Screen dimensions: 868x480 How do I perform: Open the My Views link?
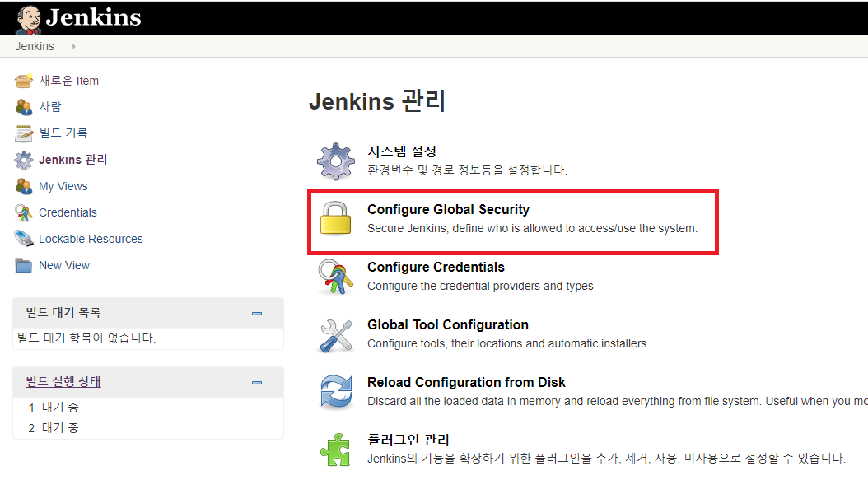63,186
